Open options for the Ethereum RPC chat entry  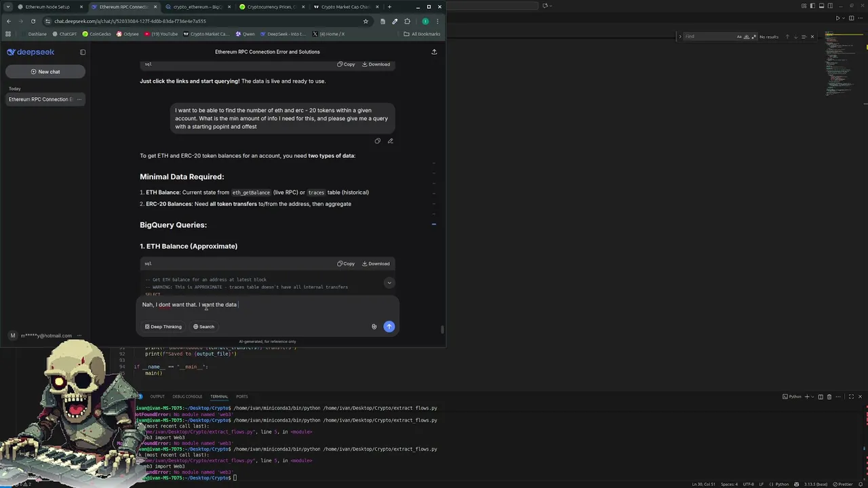pyautogui.click(x=79, y=100)
